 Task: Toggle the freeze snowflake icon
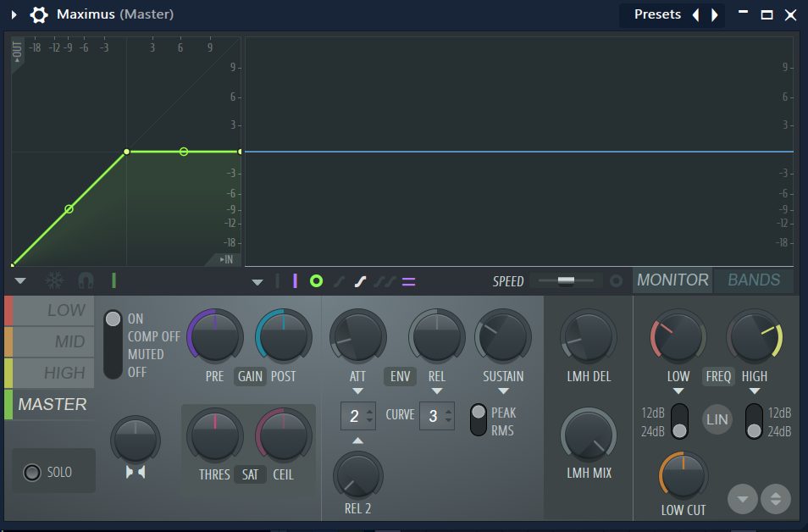coord(54,280)
